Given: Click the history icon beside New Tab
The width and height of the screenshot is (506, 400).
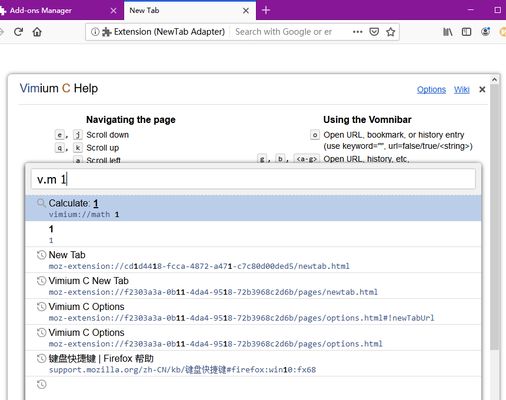Looking at the screenshot, I should (x=41, y=255).
